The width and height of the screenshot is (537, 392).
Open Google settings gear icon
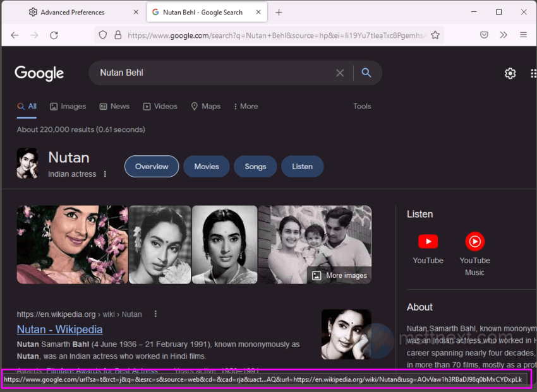[510, 73]
